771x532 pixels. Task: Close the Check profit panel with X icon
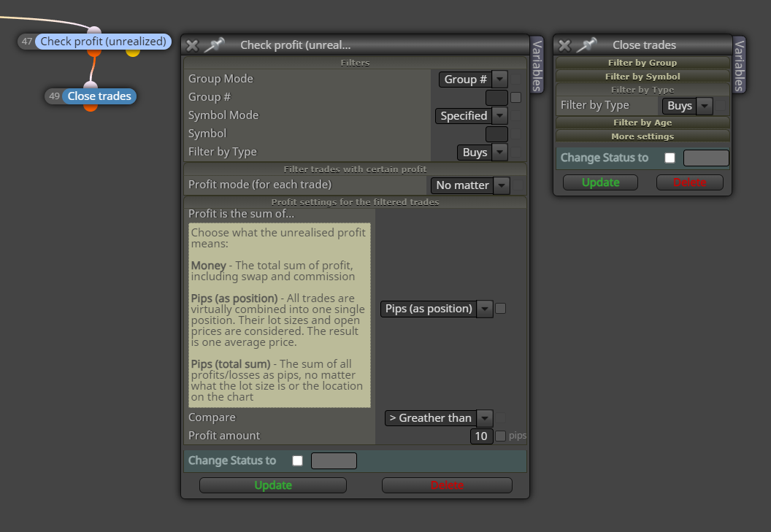[192, 46]
